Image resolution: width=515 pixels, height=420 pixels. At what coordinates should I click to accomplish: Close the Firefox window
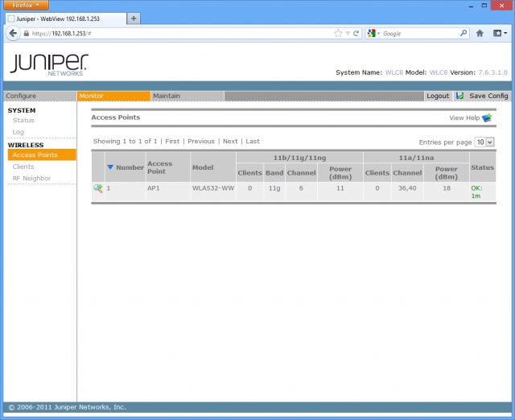pyautogui.click(x=501, y=6)
